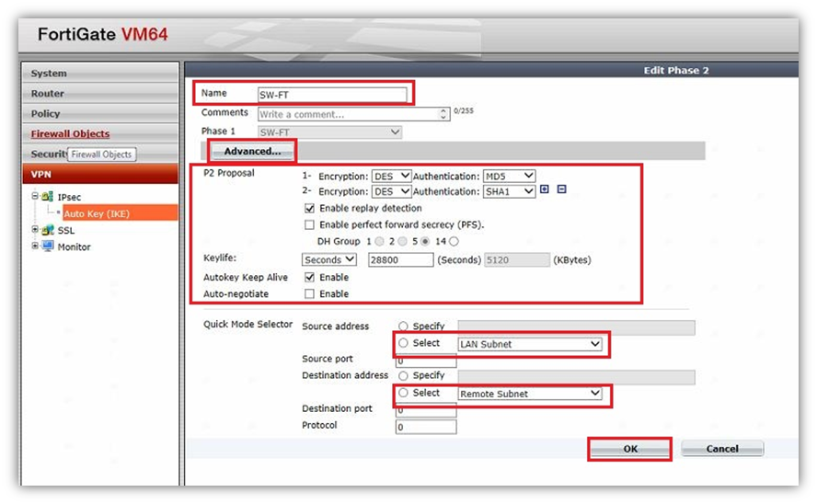Open Remote Subnet destination dropdown
817x504 pixels.
[x=530, y=394]
